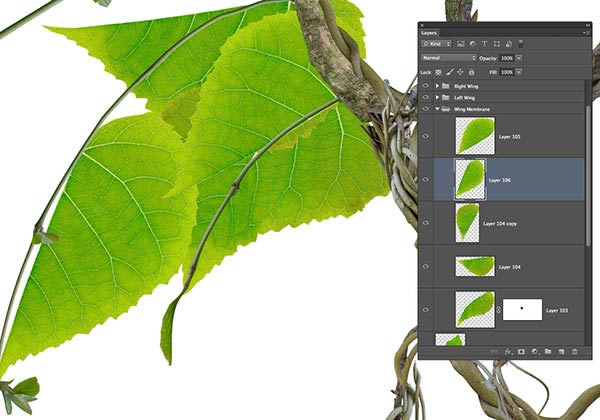Toggle visibility of Layer 103

[x=426, y=310]
